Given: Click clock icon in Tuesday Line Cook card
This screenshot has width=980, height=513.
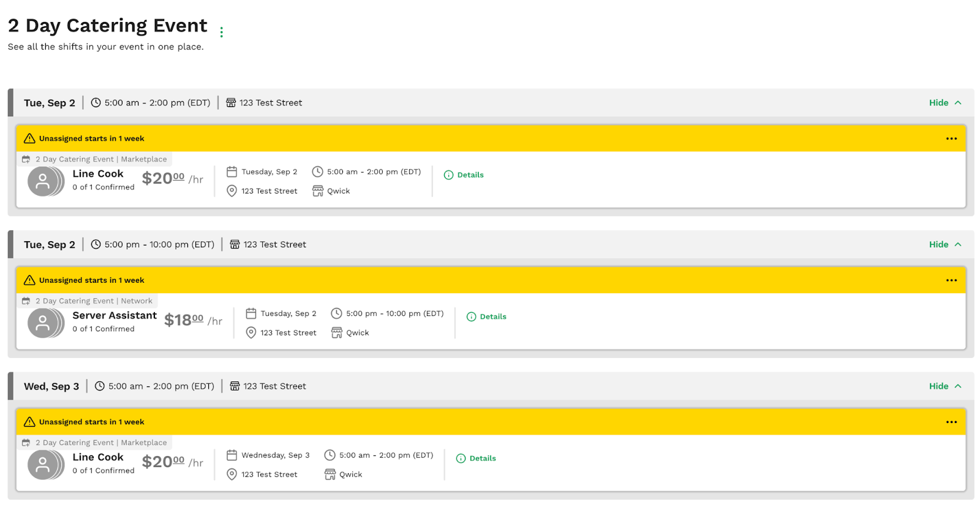Looking at the screenshot, I should tap(317, 172).
